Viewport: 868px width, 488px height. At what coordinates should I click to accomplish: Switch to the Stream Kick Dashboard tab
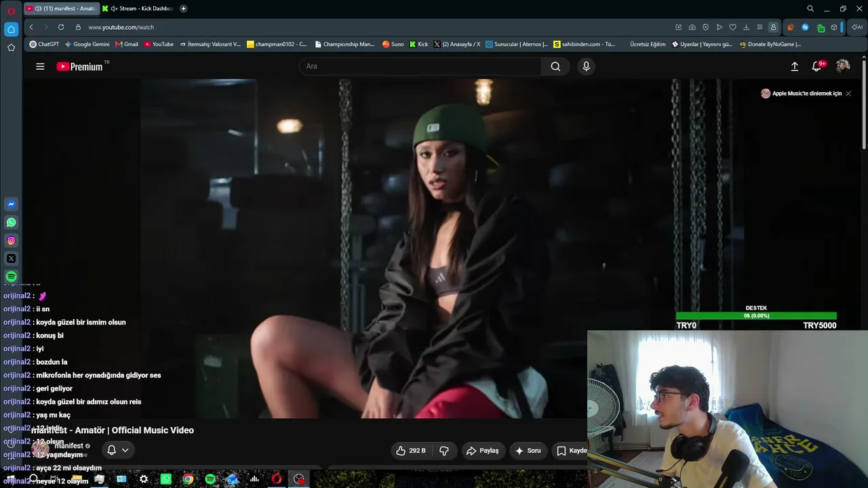pyautogui.click(x=138, y=9)
